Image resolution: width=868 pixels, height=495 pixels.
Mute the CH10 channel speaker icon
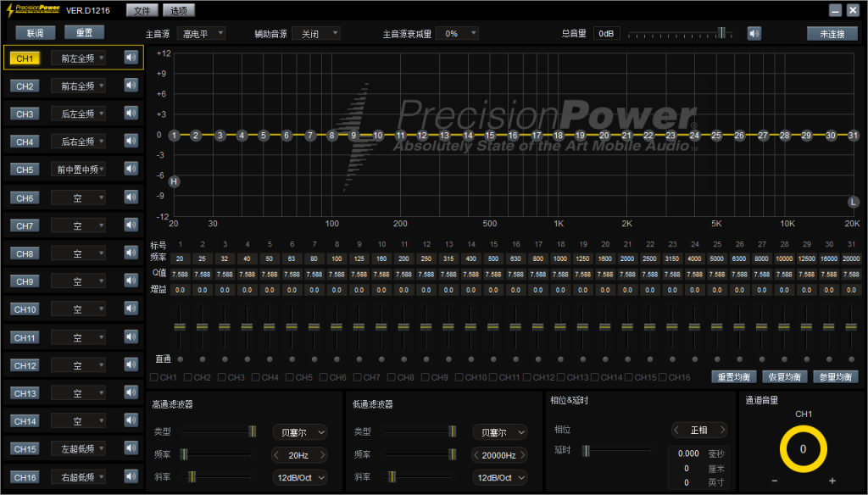click(131, 309)
